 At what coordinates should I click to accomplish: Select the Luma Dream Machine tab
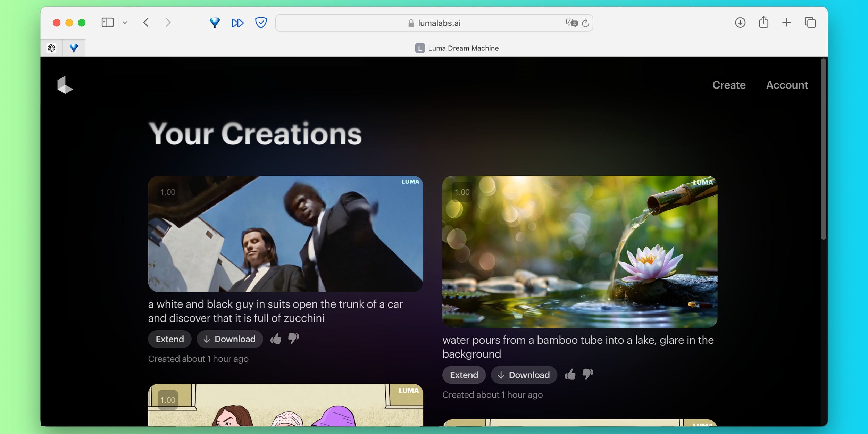[x=457, y=48]
